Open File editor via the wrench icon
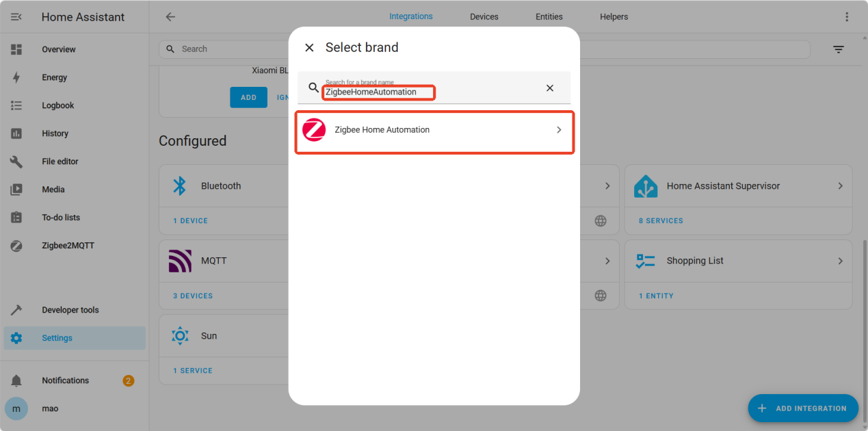 pos(16,161)
